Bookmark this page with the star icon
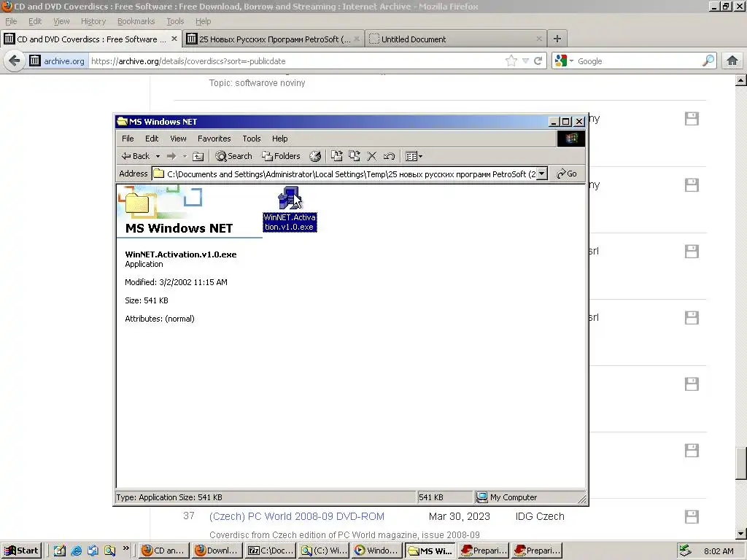 click(x=511, y=61)
